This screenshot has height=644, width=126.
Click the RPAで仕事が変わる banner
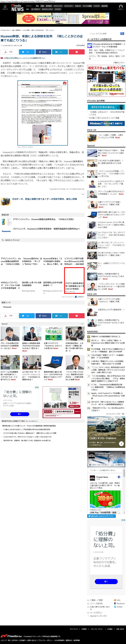tap(106, 107)
